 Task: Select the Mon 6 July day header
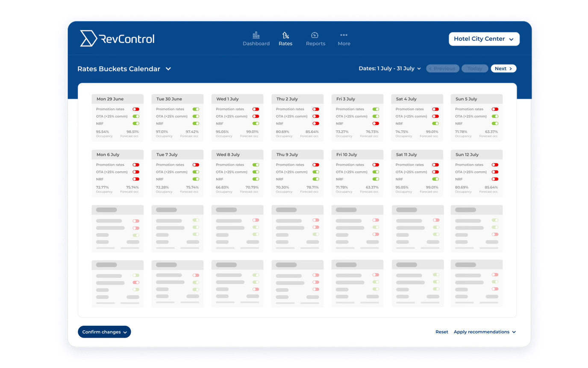118,155
